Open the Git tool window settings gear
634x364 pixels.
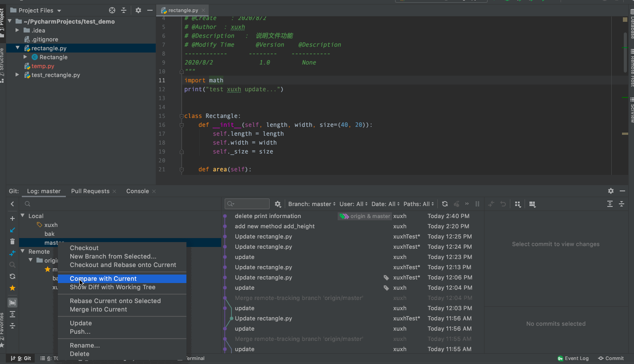pos(611,191)
